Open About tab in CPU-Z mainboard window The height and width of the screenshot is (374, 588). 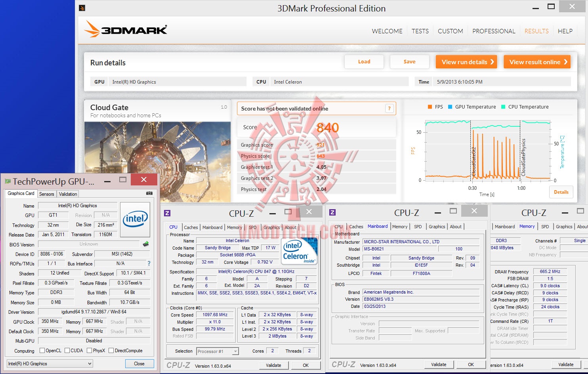pos(456,227)
